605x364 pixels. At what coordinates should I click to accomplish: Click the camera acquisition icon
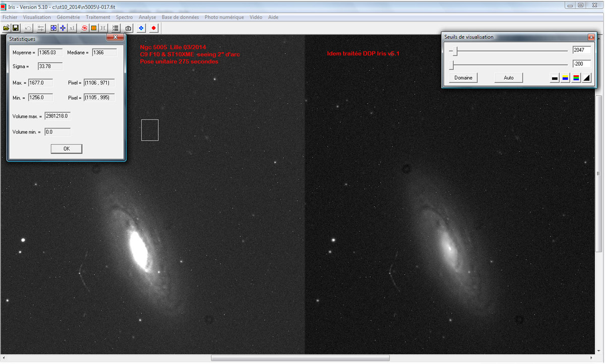click(x=129, y=28)
